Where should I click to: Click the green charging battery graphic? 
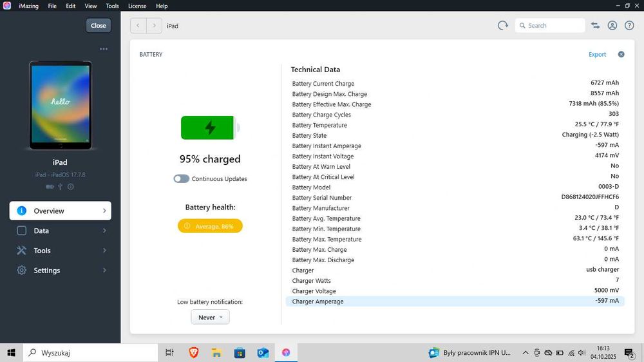(x=210, y=128)
